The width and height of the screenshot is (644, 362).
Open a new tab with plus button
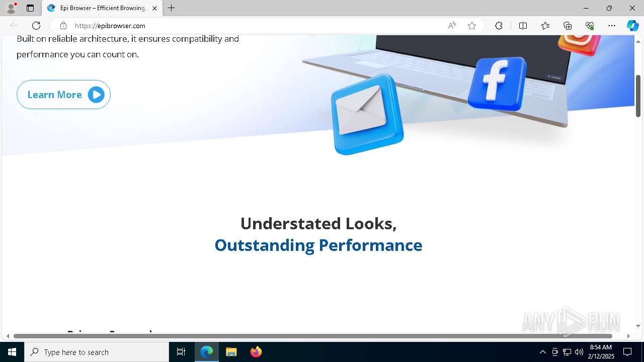click(x=172, y=8)
